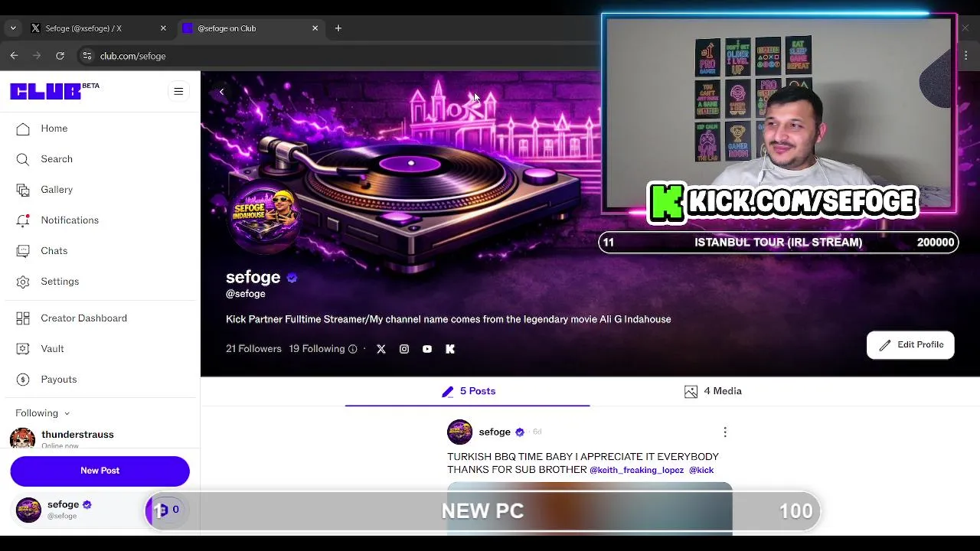Click the verified badge next to sefoge name

point(292,278)
